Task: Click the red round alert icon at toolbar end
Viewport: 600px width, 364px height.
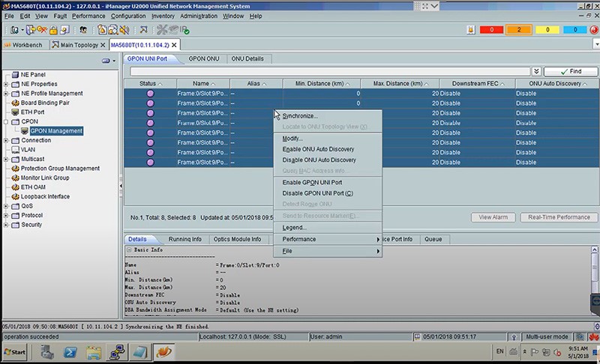Action: pos(594,30)
